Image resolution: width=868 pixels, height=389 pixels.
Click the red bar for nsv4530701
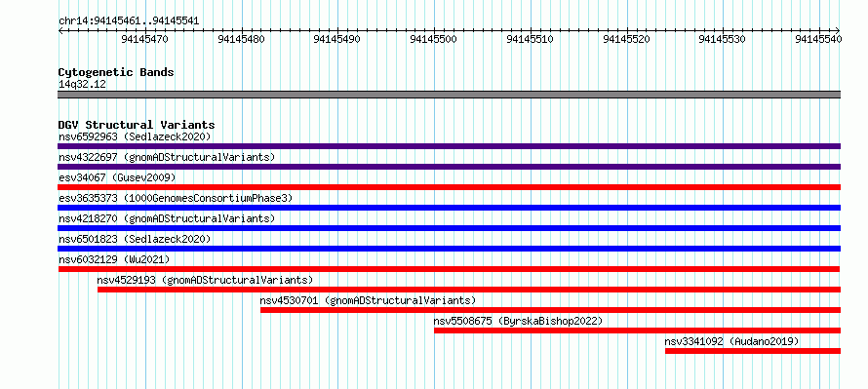[x=551, y=310]
